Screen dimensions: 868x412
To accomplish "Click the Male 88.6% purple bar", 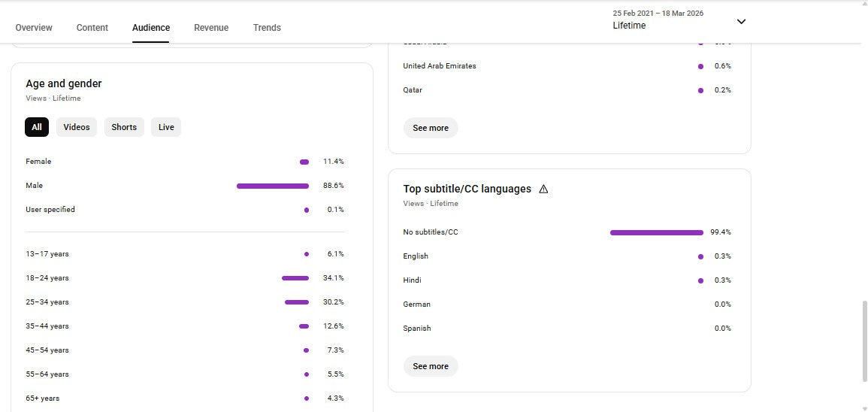I will [273, 186].
